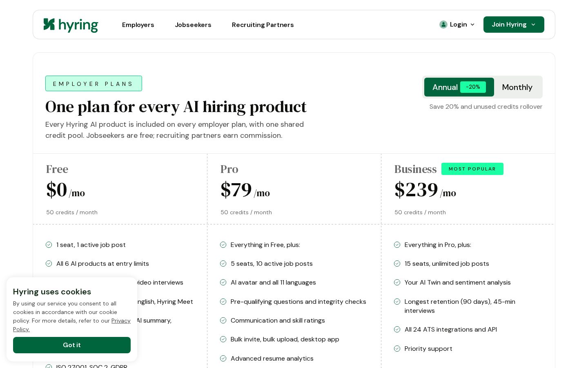Click checkmark icon beside '5 seats, 10 active job posts'
Image resolution: width=588 pixels, height=368 pixels.
(x=223, y=264)
